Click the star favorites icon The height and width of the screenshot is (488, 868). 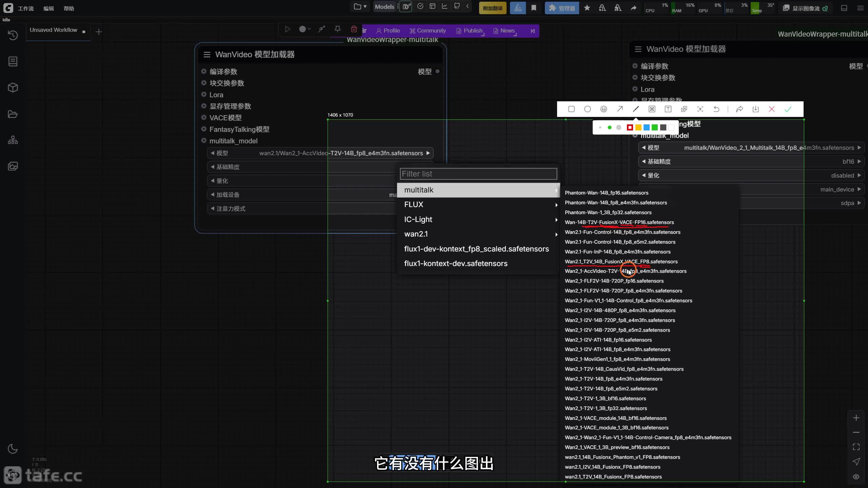coord(587,8)
